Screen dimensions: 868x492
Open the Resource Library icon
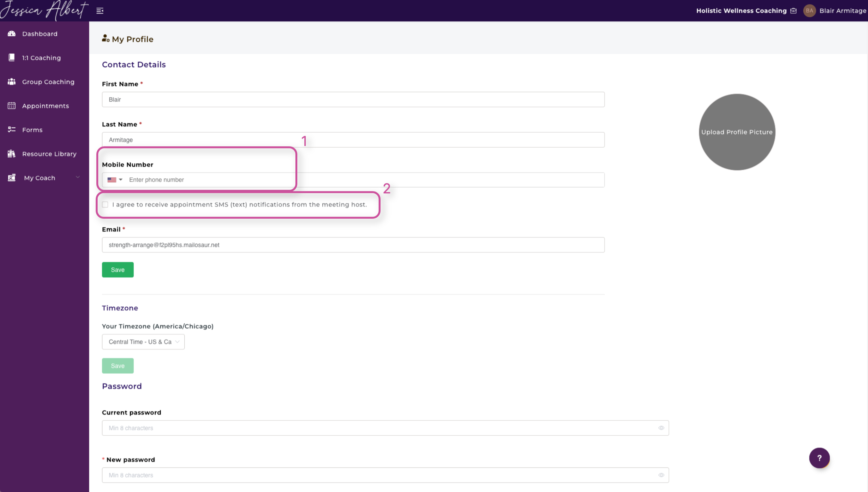(12, 153)
